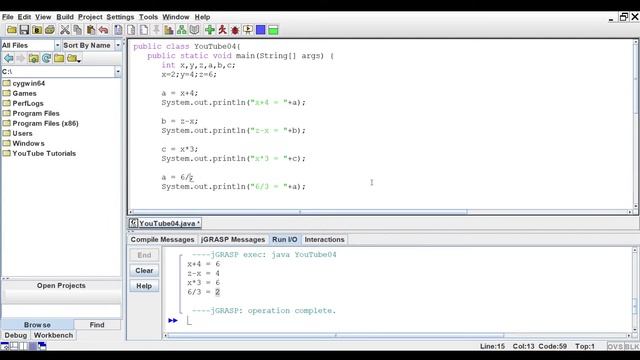Open the Workbench tab
Screen dimensions: 640x360
click(x=53, y=335)
